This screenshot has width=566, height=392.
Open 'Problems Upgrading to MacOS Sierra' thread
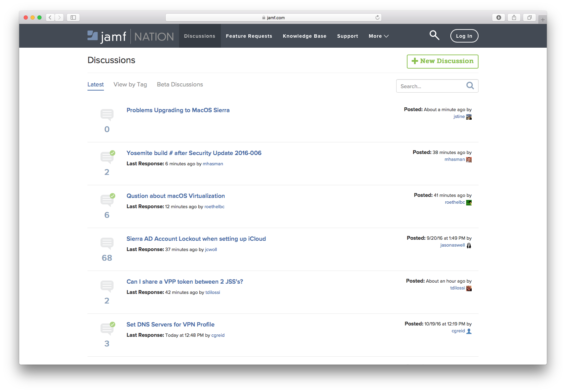178,110
